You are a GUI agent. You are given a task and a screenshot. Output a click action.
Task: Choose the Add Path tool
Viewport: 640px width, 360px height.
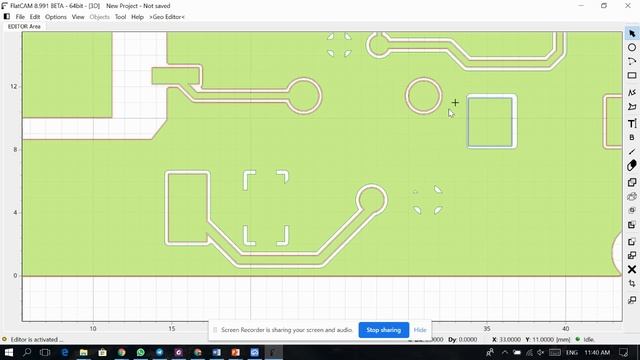[x=632, y=93]
